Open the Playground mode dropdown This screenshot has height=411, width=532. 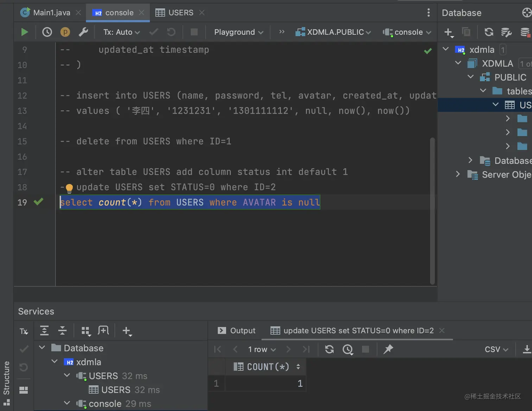click(x=239, y=32)
